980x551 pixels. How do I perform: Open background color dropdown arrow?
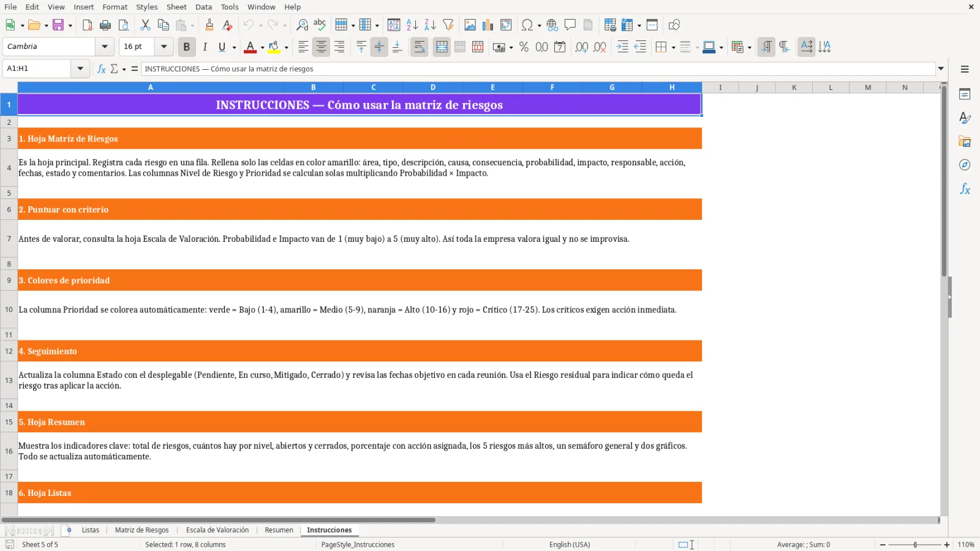click(286, 47)
